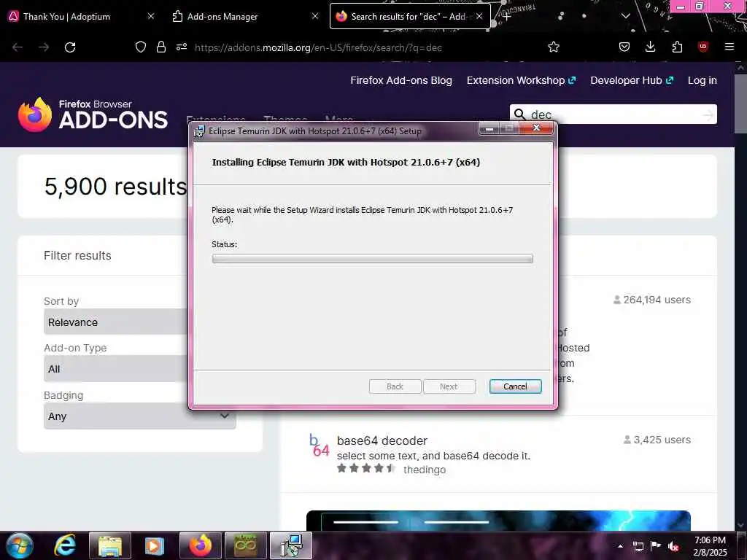The width and height of the screenshot is (747, 560).
Task: Submit search with the arrow icon
Action: point(708,114)
